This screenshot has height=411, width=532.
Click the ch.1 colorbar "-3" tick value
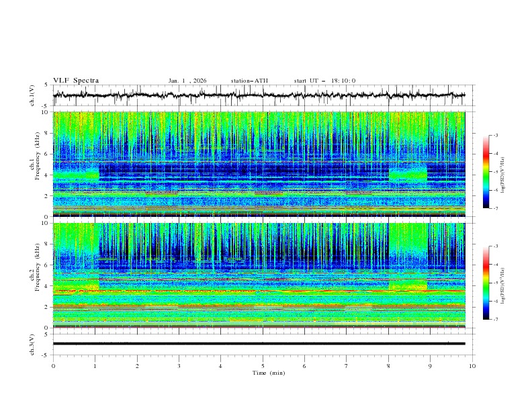(496, 135)
